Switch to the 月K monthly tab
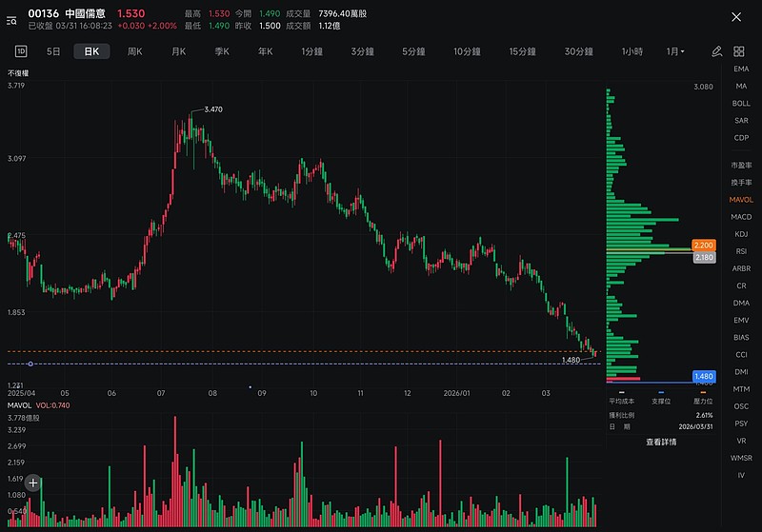Screen dimensions: 762x532 point(179,51)
